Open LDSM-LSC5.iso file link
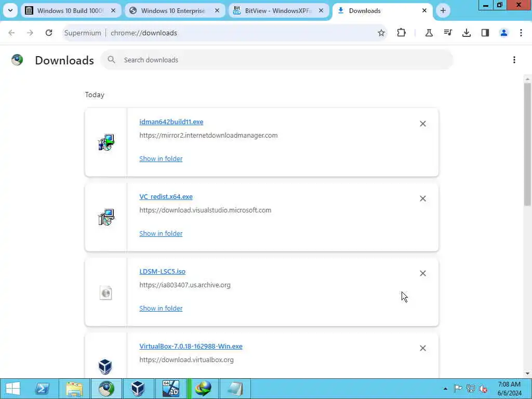Image resolution: width=532 pixels, height=399 pixels. point(163,271)
